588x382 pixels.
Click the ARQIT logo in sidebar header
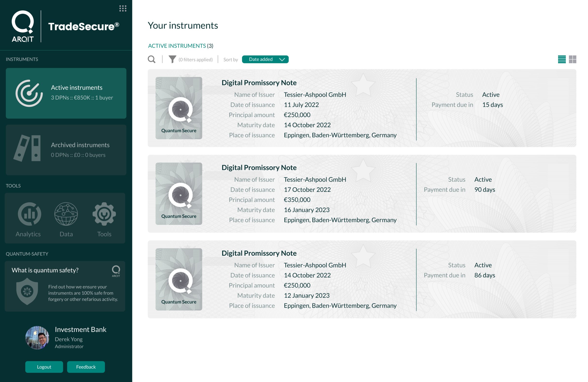coord(23,26)
